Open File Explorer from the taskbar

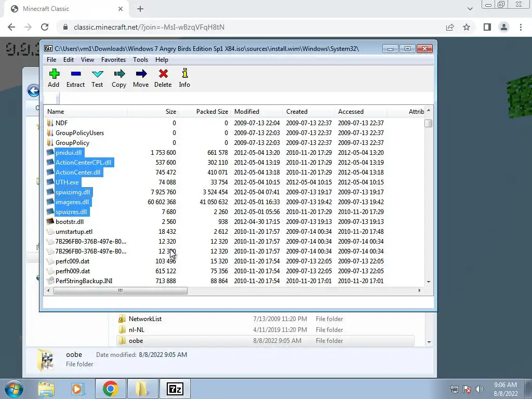click(46, 389)
